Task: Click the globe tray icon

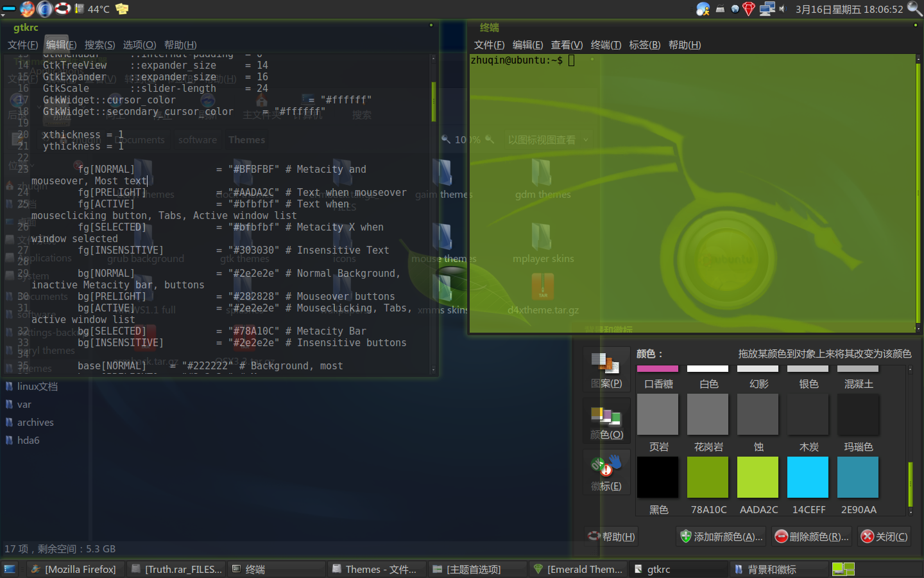Action: tap(735, 9)
